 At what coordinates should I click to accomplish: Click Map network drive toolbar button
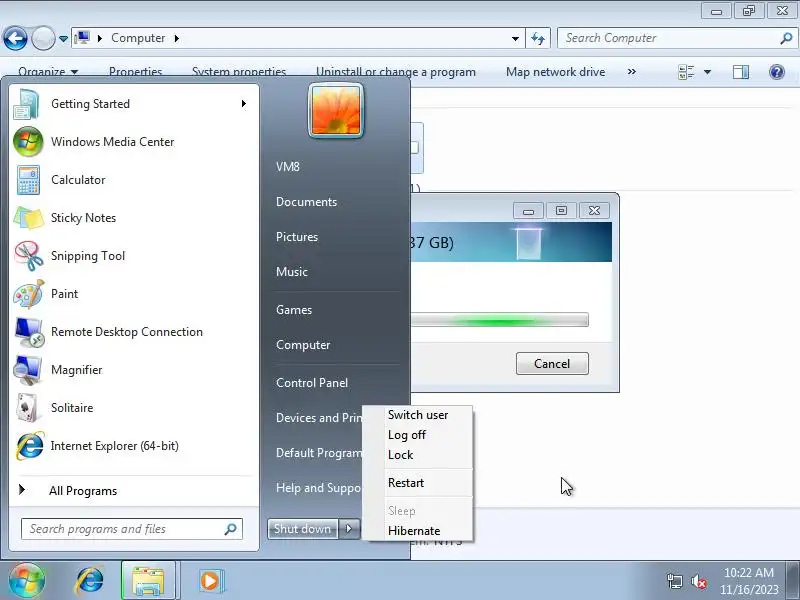556,72
